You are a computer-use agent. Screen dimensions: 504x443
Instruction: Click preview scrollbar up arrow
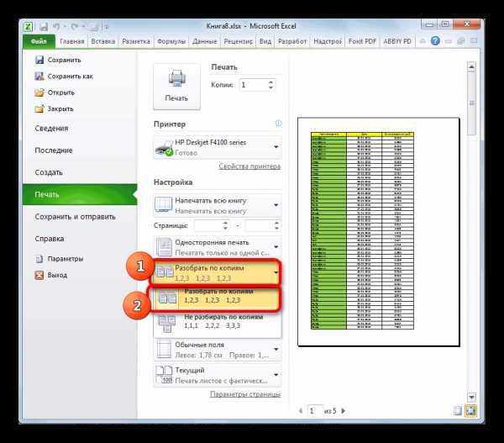(471, 67)
